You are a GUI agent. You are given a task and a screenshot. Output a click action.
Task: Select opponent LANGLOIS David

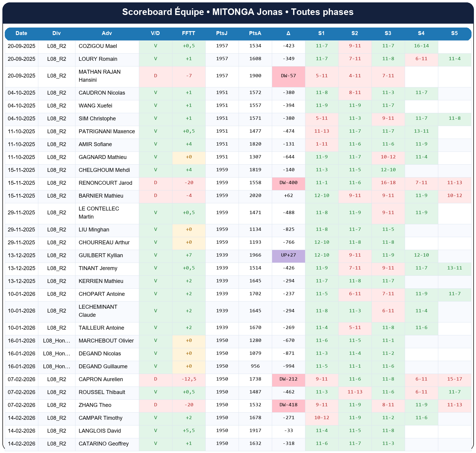pos(100,431)
